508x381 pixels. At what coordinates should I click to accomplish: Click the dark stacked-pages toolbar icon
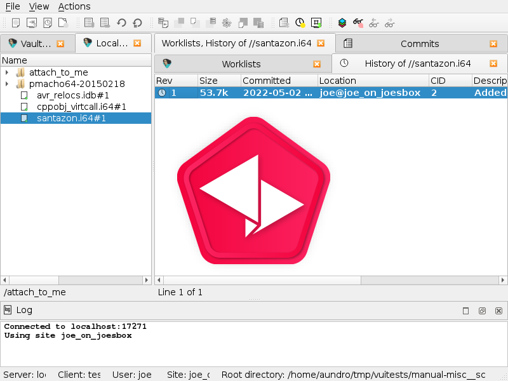[259, 23]
